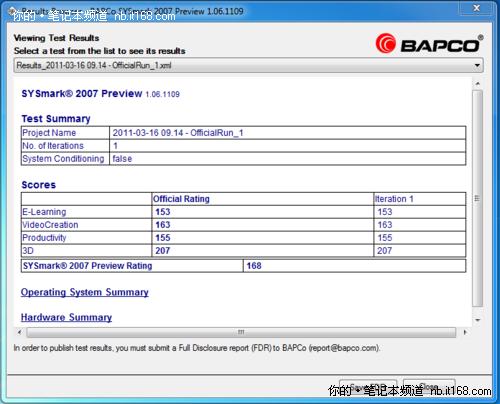Select the Iteration 1 column header
The height and width of the screenshot is (404, 500).
[394, 199]
